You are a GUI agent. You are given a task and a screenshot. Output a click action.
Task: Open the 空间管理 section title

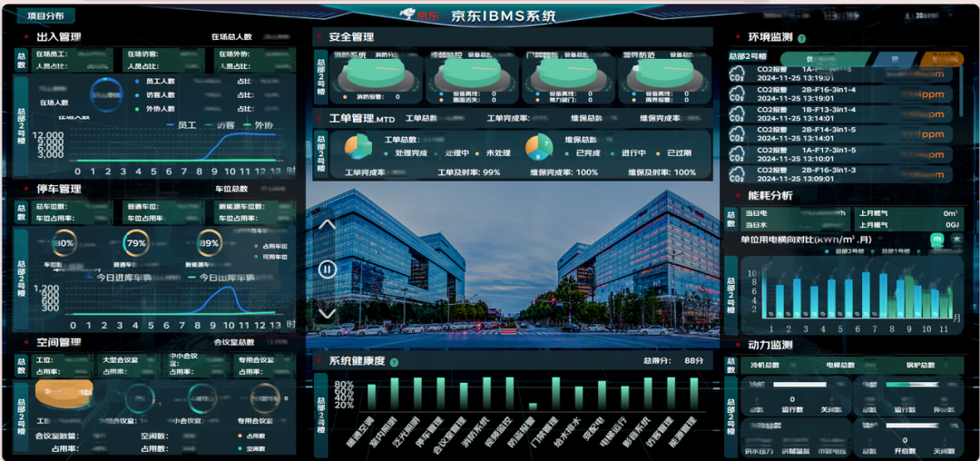(x=59, y=342)
